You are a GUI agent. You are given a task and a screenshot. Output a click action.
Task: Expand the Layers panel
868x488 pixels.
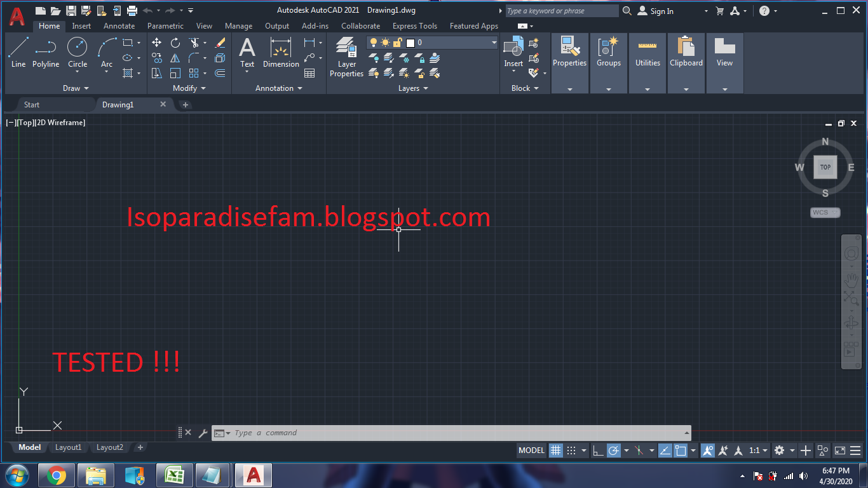pyautogui.click(x=413, y=88)
